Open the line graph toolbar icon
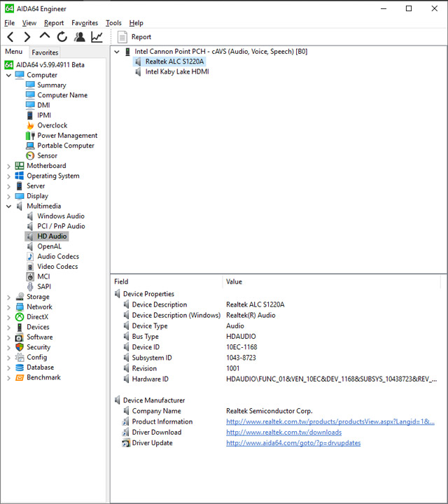 [x=97, y=37]
